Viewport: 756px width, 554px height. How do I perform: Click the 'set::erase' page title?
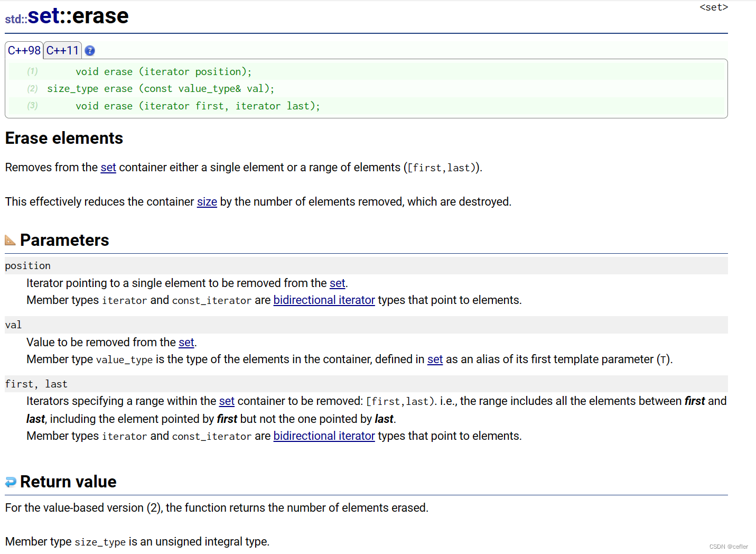(x=78, y=16)
